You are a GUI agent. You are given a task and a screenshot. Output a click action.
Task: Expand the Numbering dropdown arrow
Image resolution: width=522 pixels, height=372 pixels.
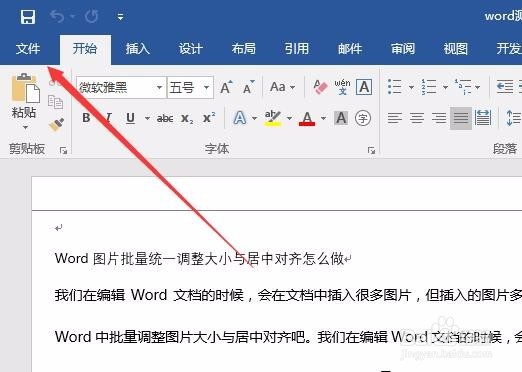(x=445, y=87)
